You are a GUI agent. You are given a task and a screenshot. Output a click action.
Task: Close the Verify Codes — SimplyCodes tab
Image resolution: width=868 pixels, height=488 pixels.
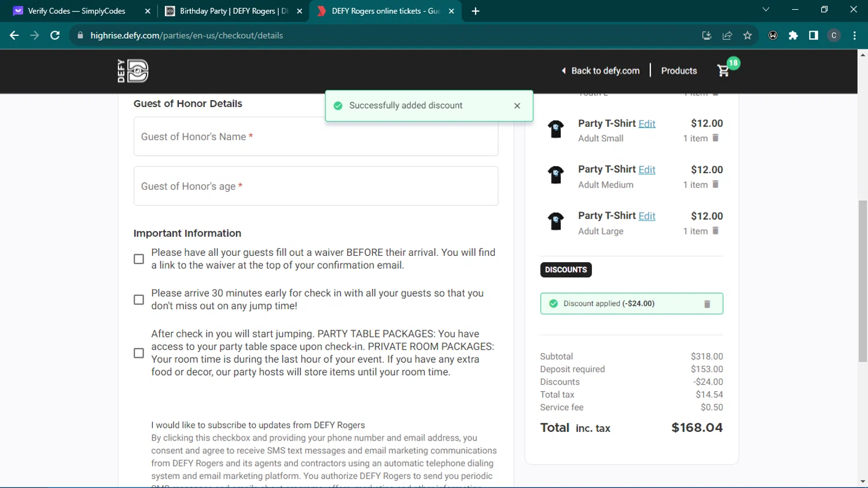click(x=148, y=11)
